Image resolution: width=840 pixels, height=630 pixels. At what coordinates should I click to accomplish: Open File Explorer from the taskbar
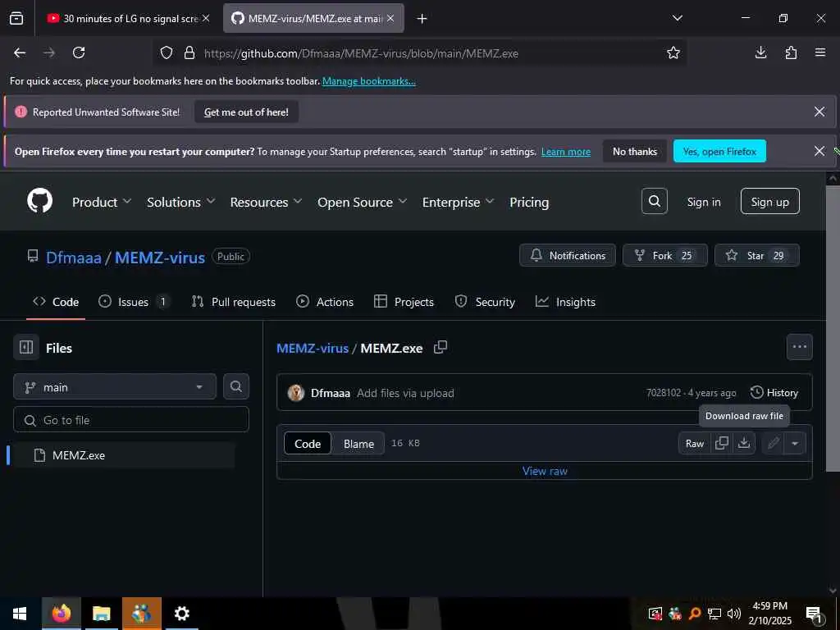101,614
